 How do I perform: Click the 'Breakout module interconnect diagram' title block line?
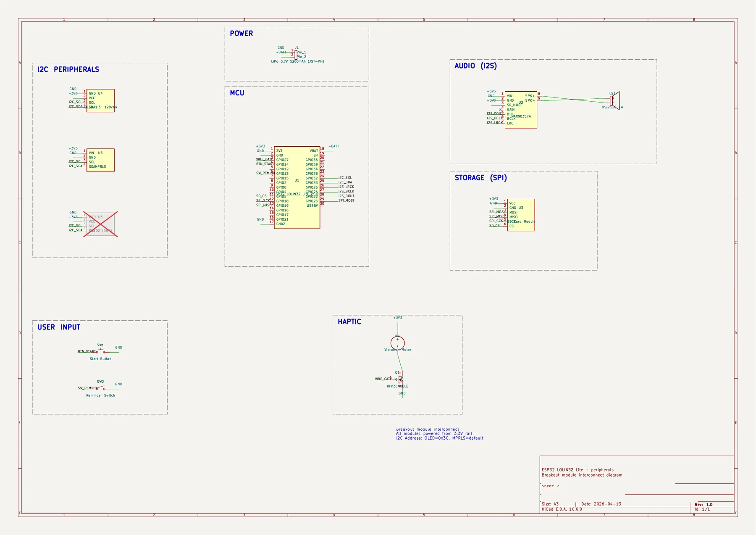[582, 475]
